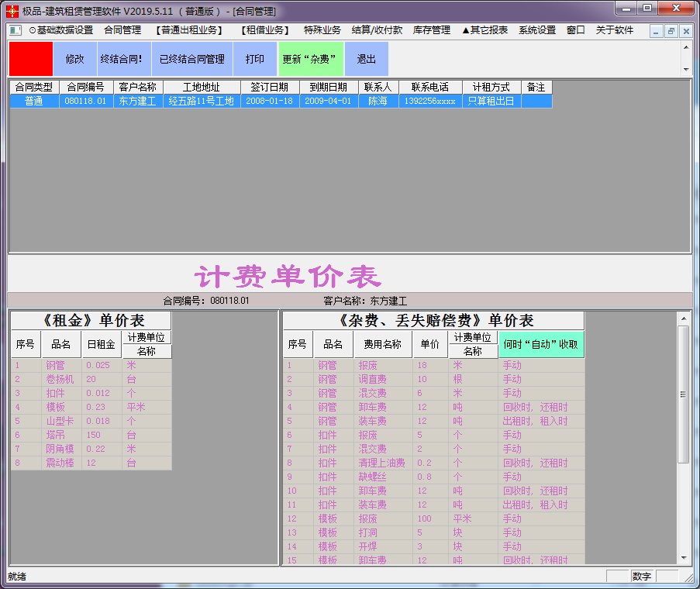This screenshot has height=589, width=700.
Task: Click toolbar overflow down arrow
Action: (x=686, y=70)
